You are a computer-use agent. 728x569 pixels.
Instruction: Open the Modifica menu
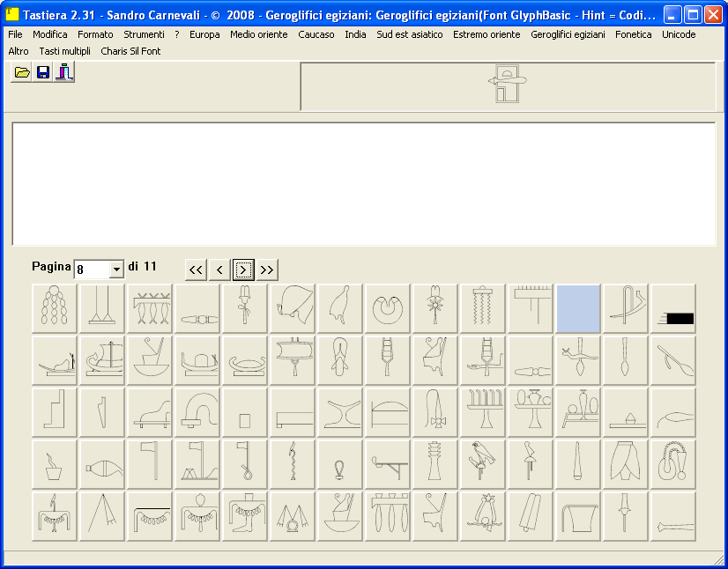pos(49,34)
